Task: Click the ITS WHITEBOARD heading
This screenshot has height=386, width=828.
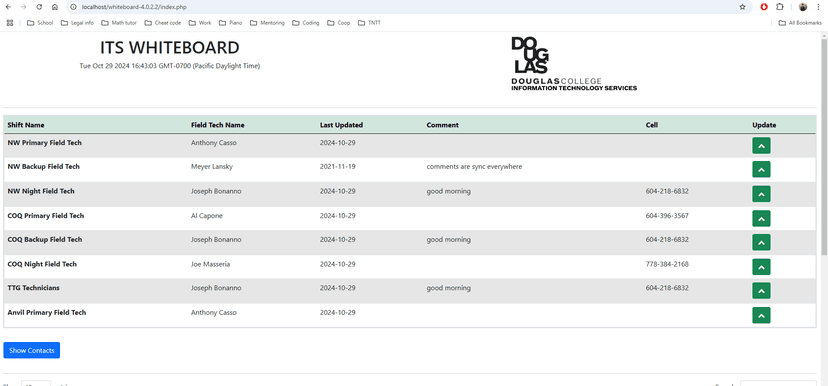Action: [170, 48]
